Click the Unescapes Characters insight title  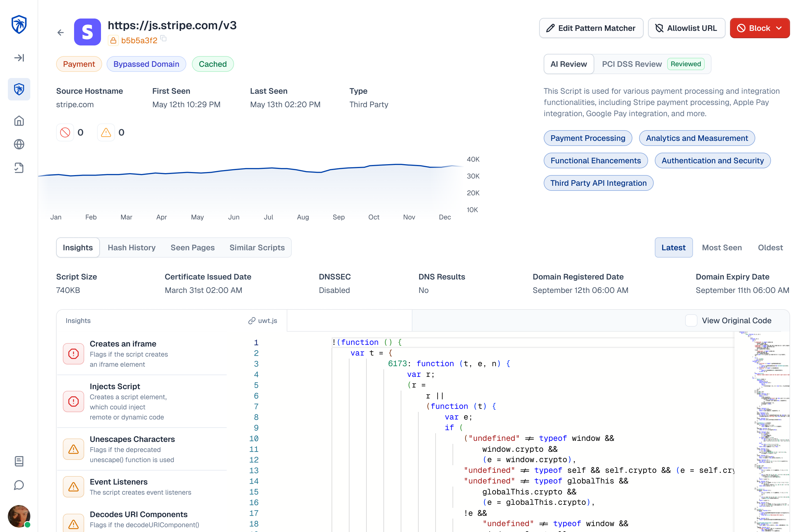[x=132, y=439]
